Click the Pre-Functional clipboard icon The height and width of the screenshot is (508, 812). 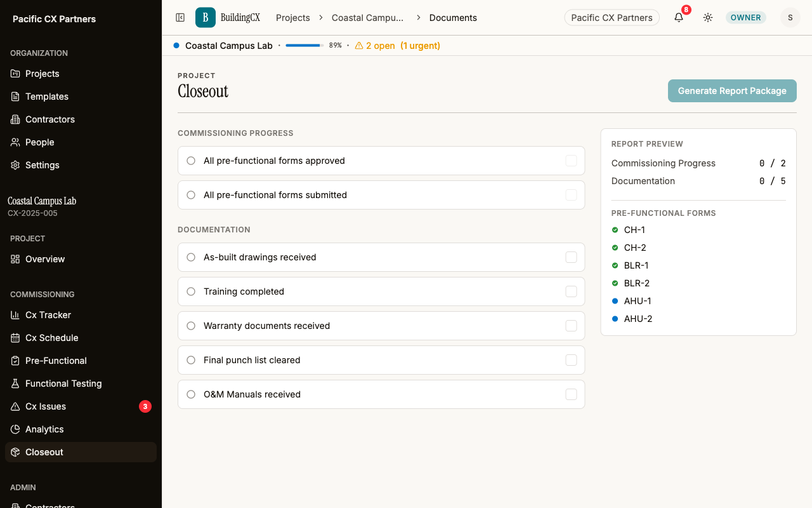[x=15, y=361]
